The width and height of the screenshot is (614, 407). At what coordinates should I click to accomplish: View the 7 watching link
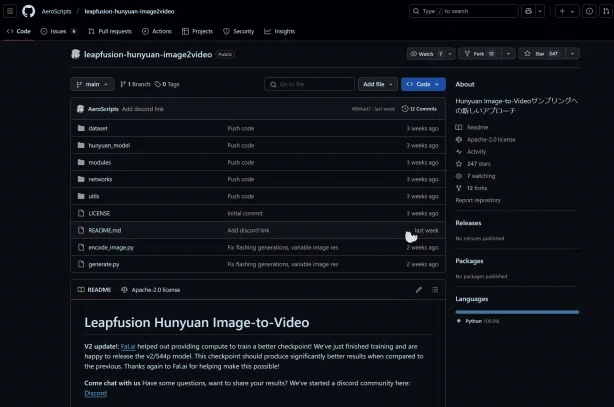475,176
